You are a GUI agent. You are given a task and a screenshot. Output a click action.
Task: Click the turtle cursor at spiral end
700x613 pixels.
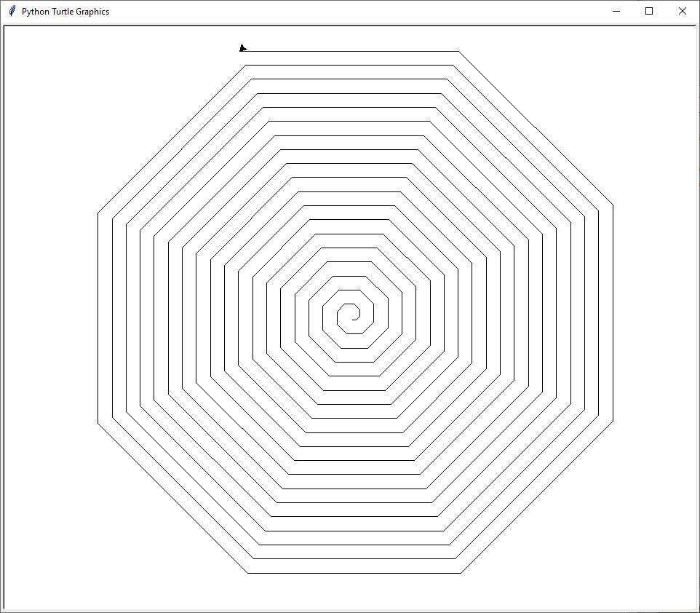click(243, 48)
